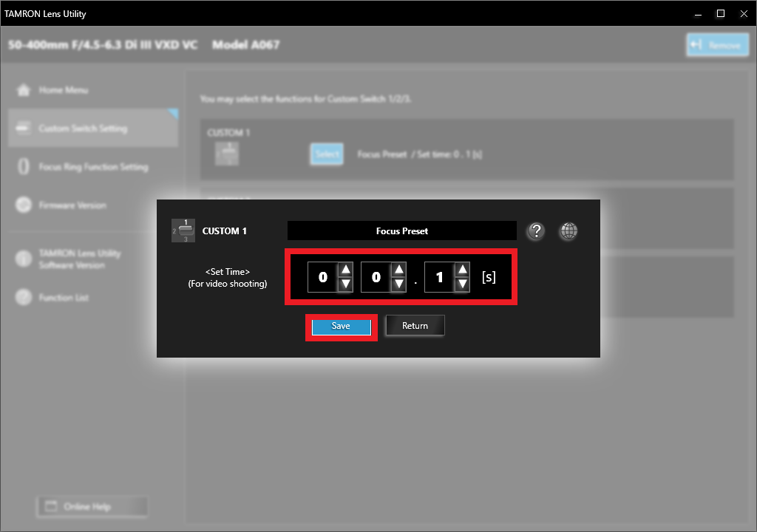Image resolution: width=757 pixels, height=532 pixels.
Task: Save the Focus Preset time setting
Action: click(342, 327)
